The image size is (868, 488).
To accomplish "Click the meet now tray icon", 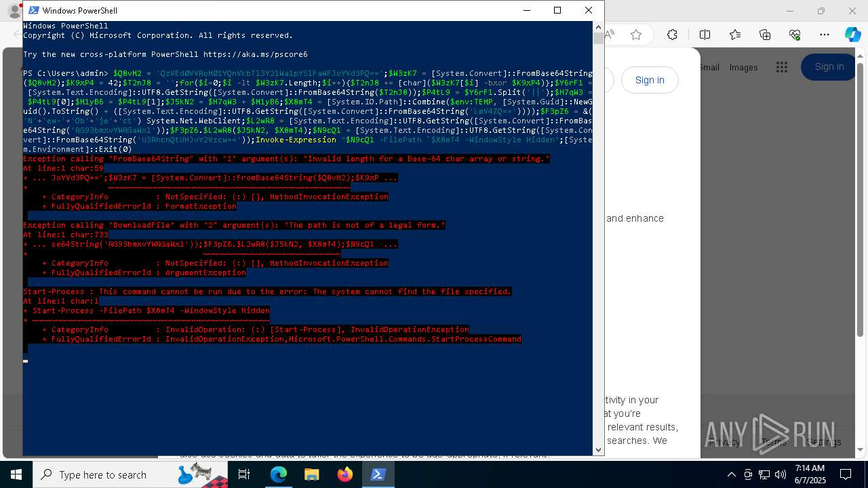I will 748,474.
